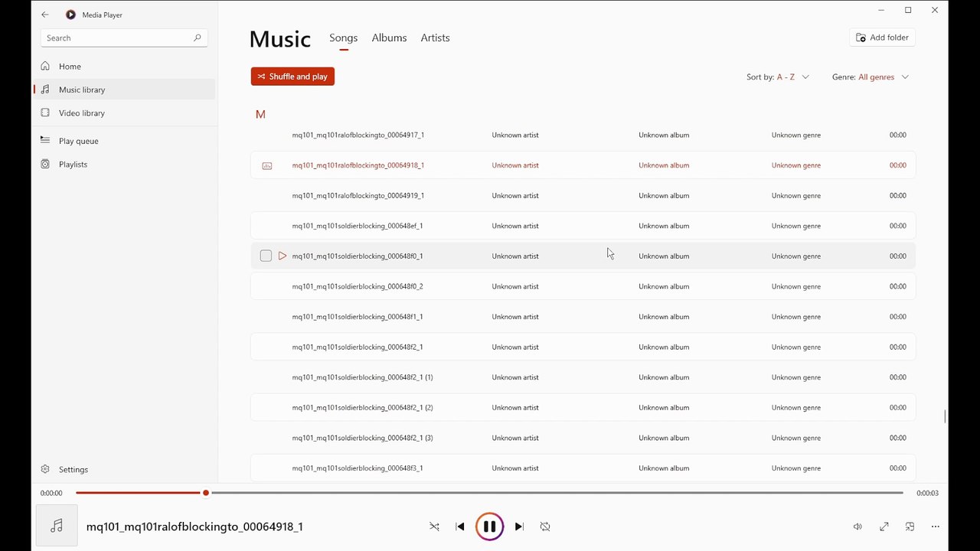
Task: Open Playlists in the sidebar
Action: click(124, 164)
